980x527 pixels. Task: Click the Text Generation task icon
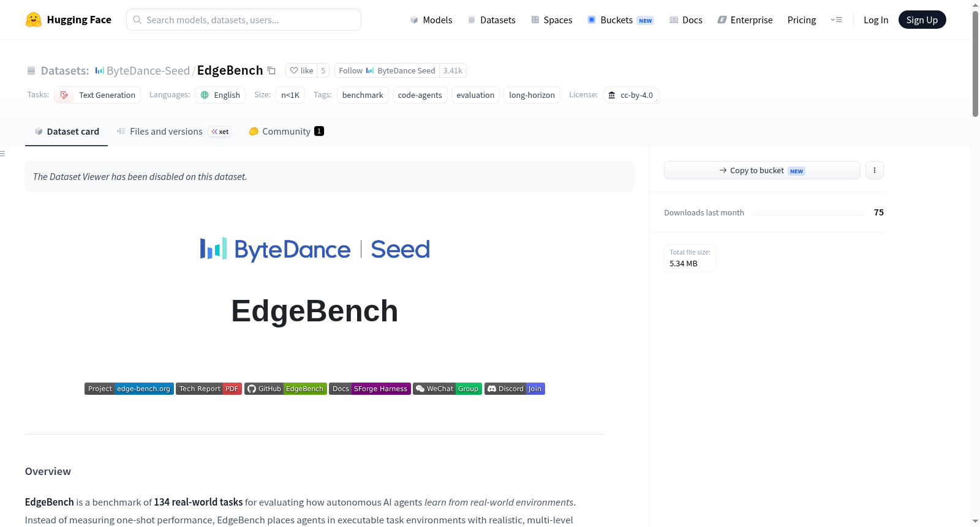64,95
